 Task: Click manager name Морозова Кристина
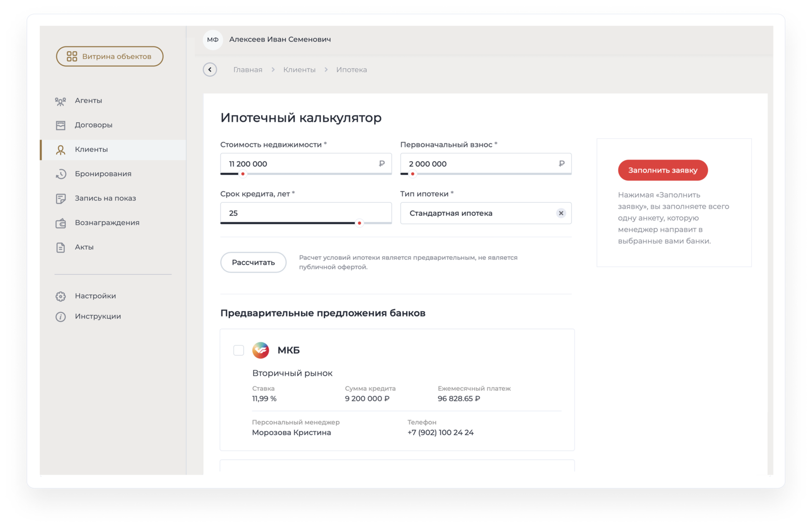pos(291,433)
